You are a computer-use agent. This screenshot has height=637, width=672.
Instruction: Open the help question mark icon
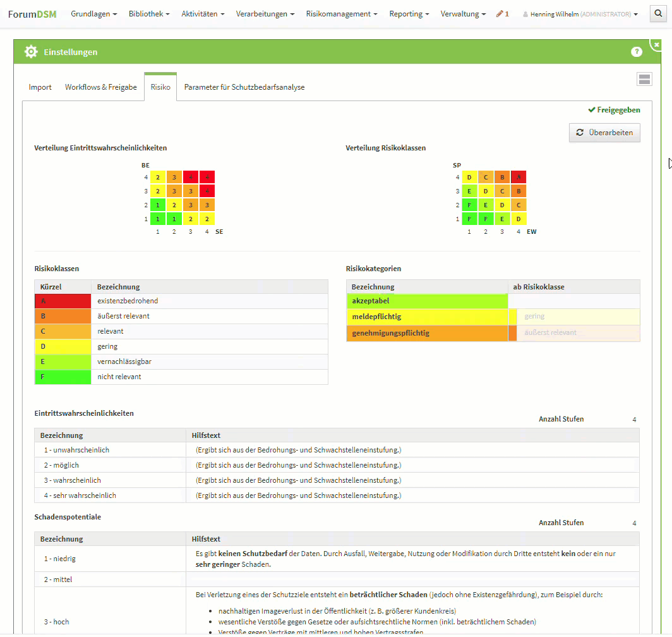click(636, 52)
